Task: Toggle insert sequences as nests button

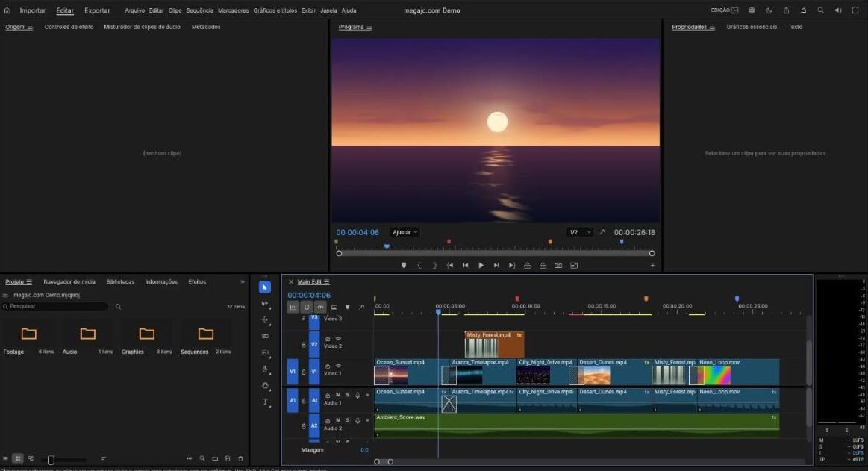Action: click(293, 307)
